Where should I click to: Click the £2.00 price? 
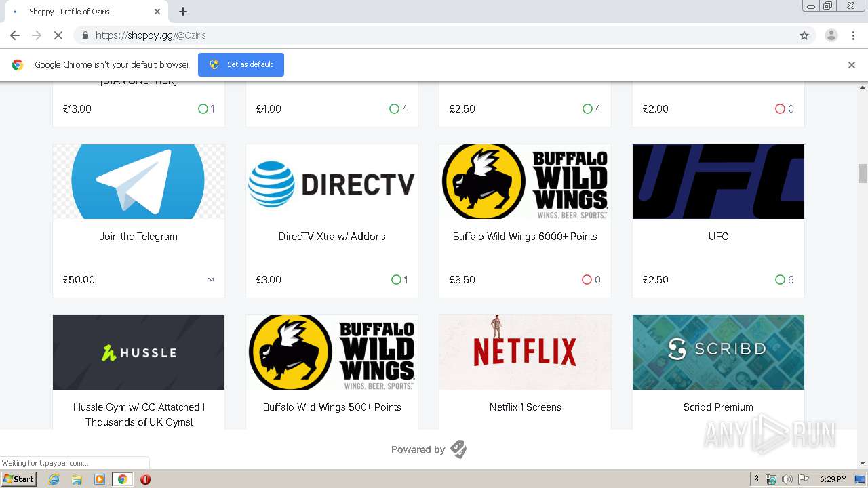(655, 109)
